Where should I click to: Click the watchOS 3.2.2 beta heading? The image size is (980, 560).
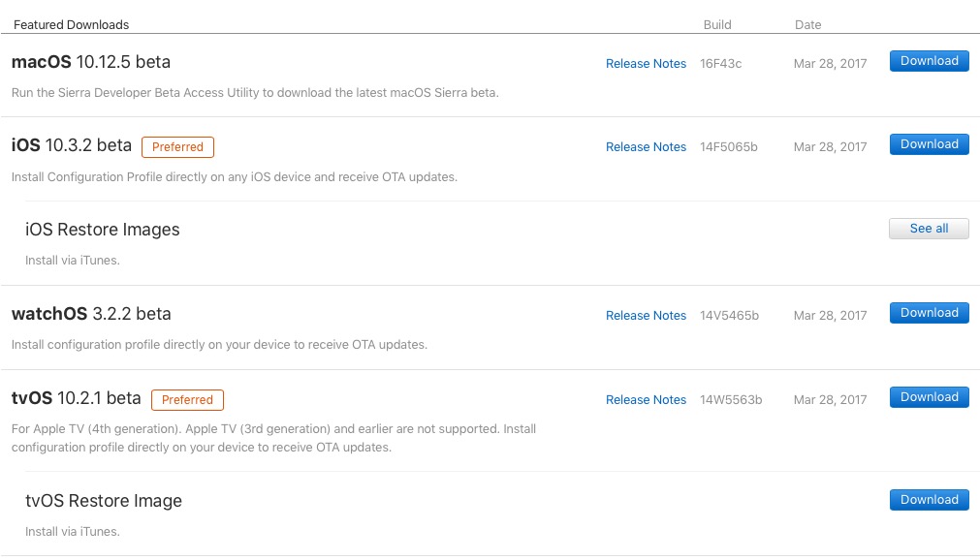point(91,314)
